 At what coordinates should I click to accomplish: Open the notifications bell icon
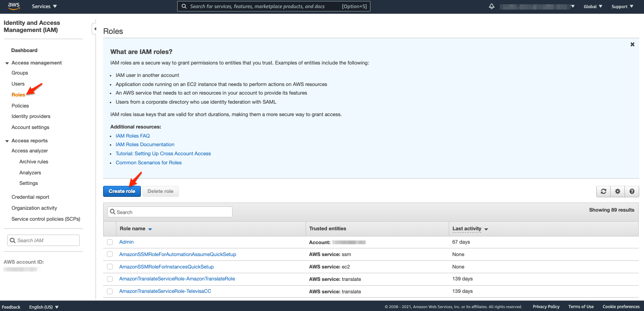492,7
